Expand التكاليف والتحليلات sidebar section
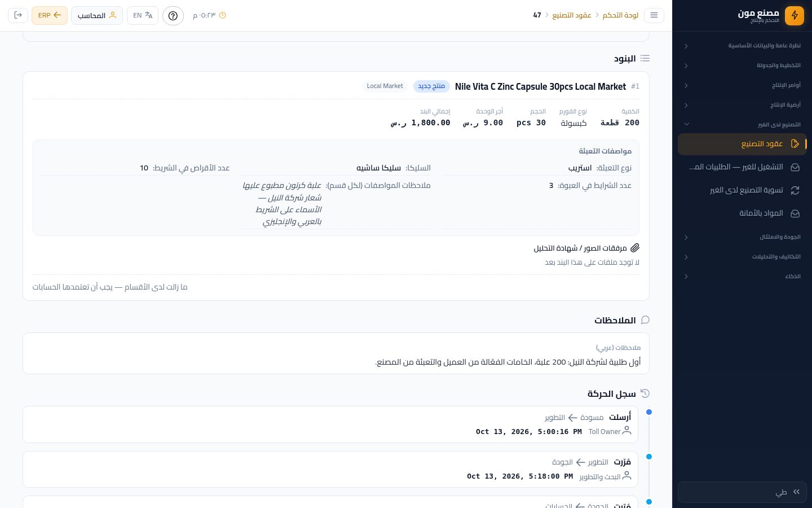 [742, 257]
